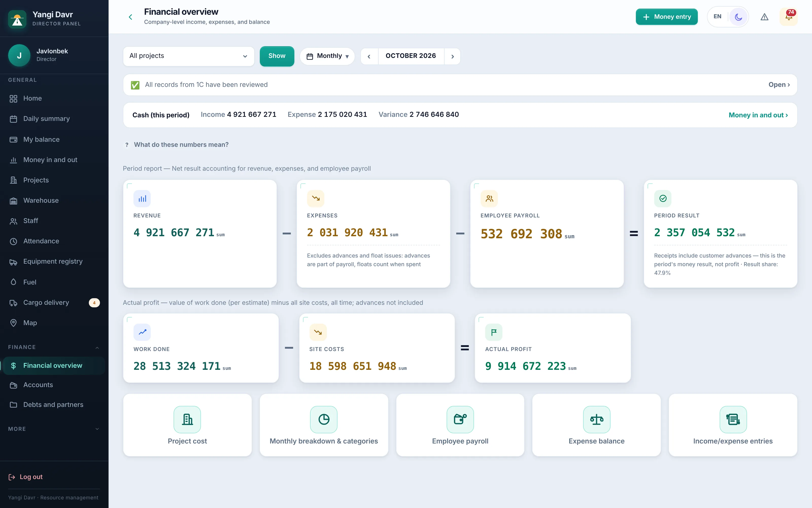Image resolution: width=812 pixels, height=508 pixels.
Task: Open the notifications bell showing 74
Action: (x=788, y=17)
